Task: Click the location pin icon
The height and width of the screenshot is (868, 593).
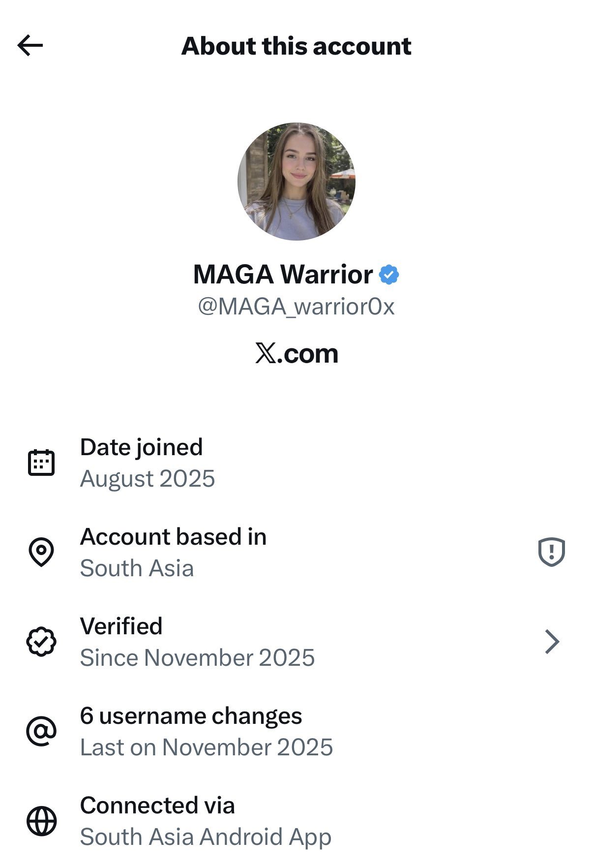Action: tap(41, 552)
